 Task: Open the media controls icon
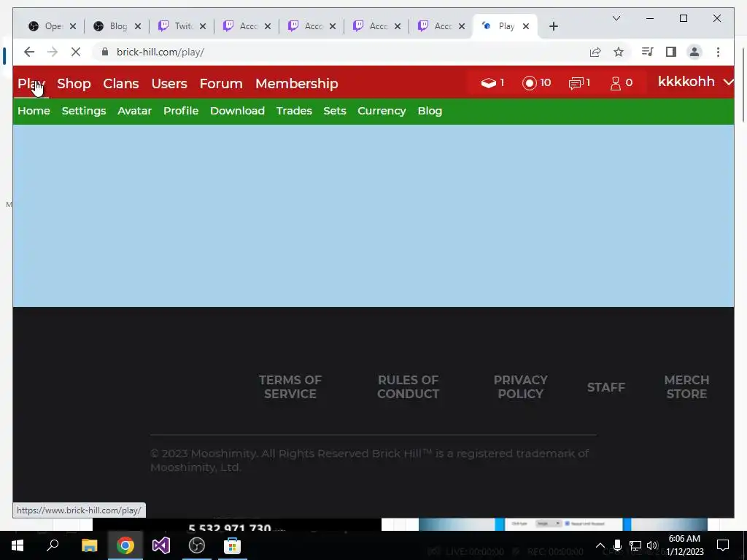648,52
